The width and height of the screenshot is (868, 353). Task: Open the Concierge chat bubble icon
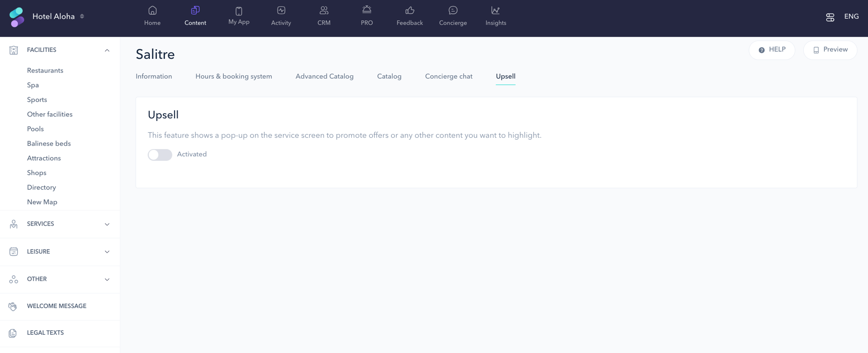click(x=453, y=10)
